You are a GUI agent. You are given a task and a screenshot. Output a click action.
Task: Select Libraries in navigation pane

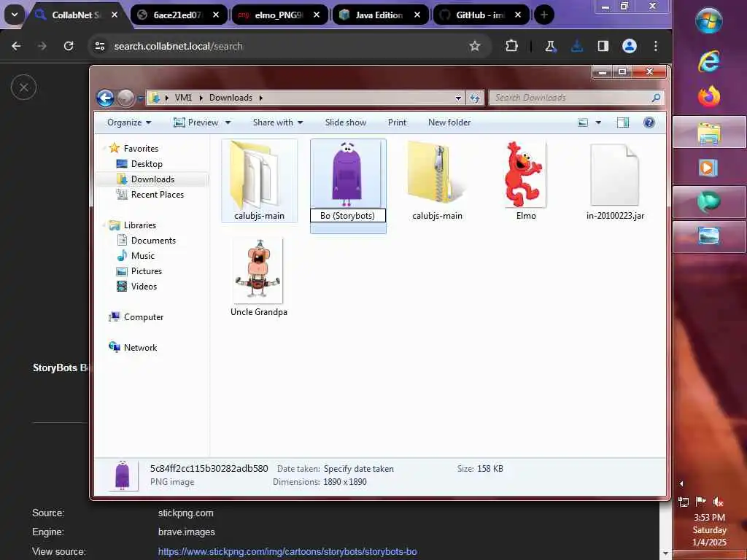[x=139, y=225]
